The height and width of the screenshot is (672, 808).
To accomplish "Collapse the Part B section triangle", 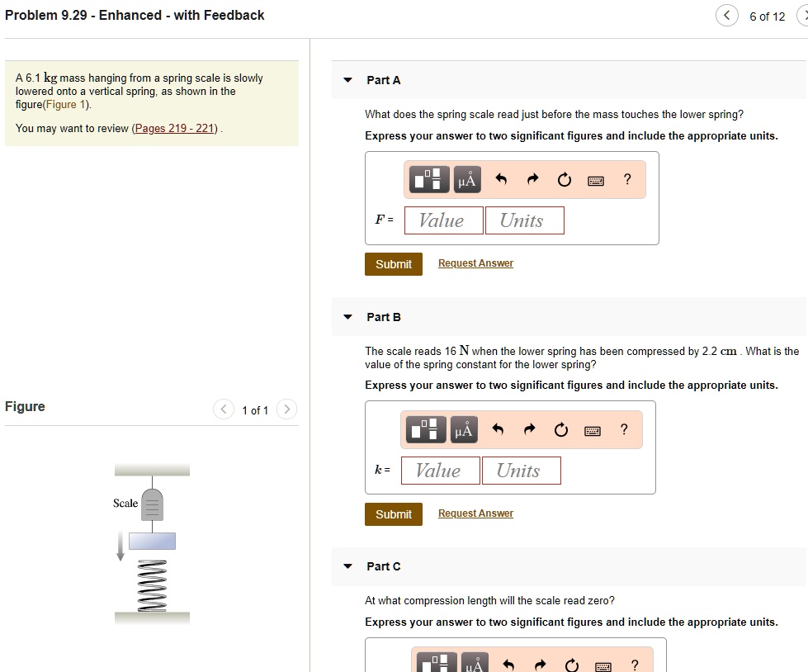I will [347, 317].
